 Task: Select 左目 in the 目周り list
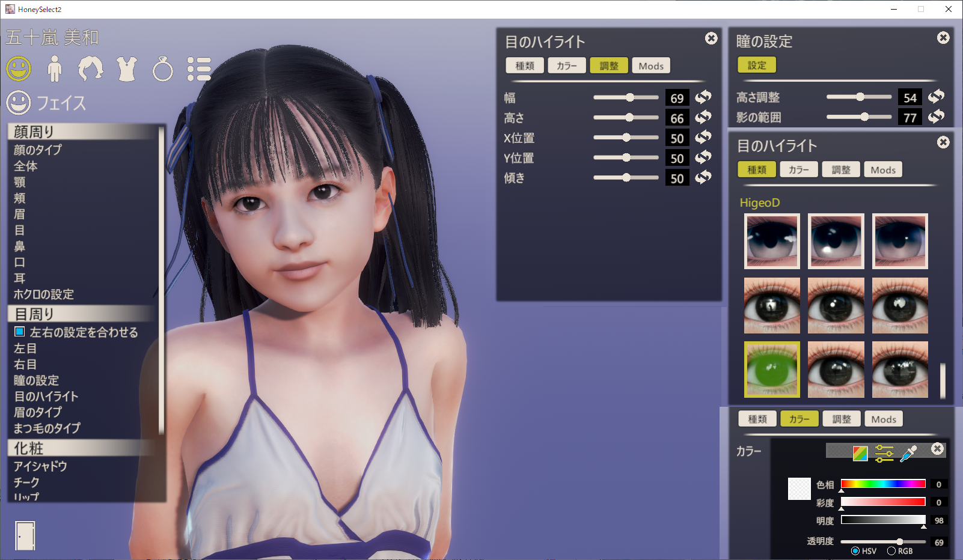pos(25,348)
